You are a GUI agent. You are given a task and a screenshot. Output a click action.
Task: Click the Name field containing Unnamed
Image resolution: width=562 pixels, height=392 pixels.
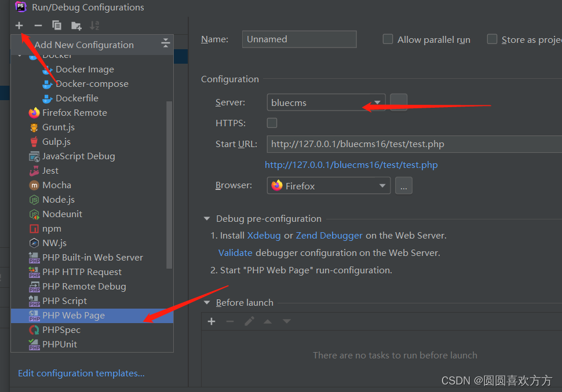[300, 39]
